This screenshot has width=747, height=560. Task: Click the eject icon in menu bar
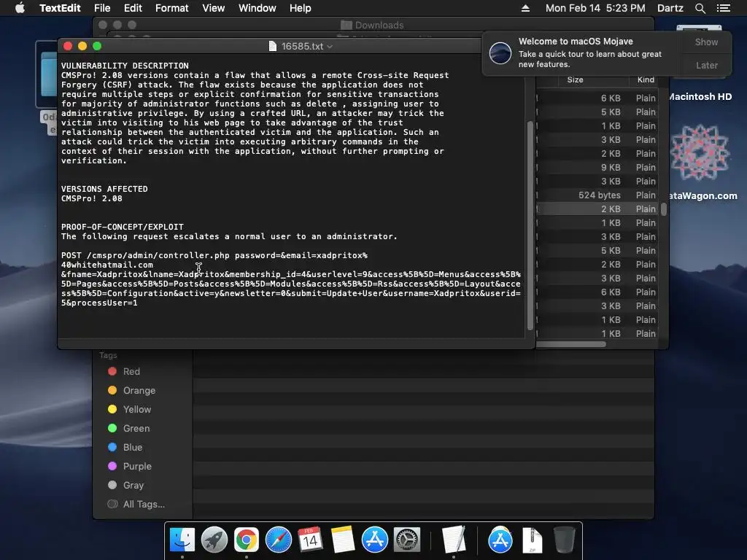coord(525,8)
